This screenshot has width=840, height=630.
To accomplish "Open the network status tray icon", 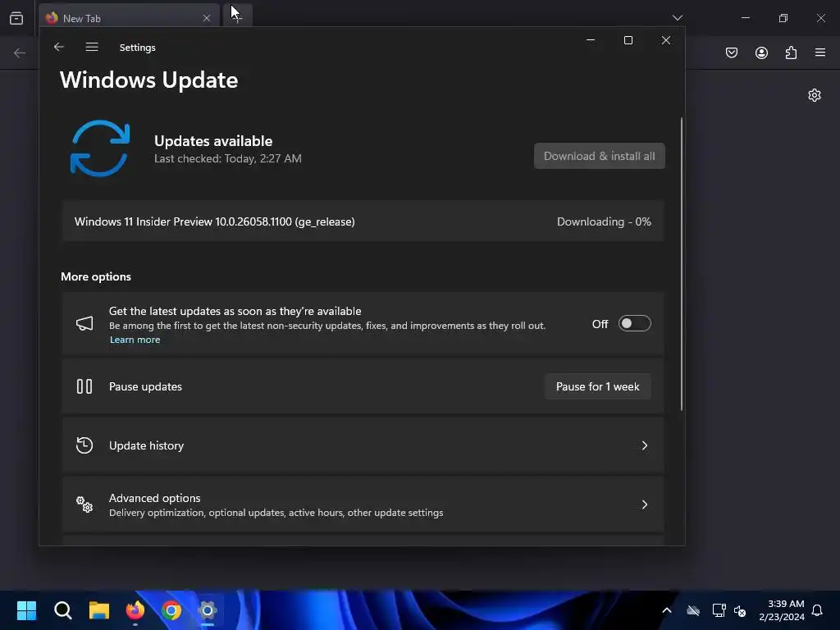I will (719, 610).
